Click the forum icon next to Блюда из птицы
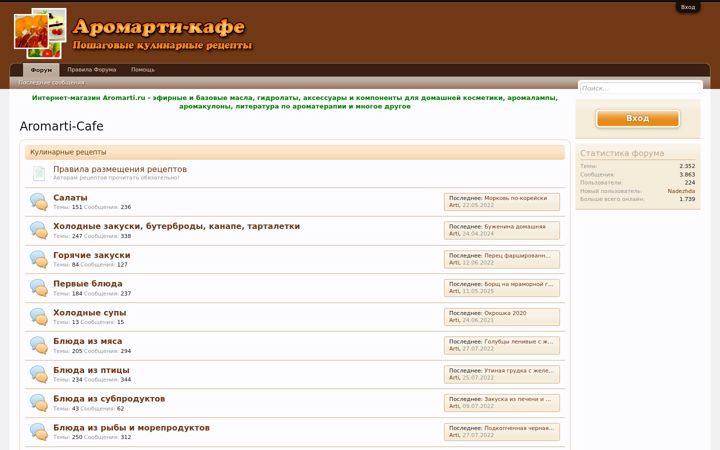The width and height of the screenshot is (720, 450). tap(39, 374)
